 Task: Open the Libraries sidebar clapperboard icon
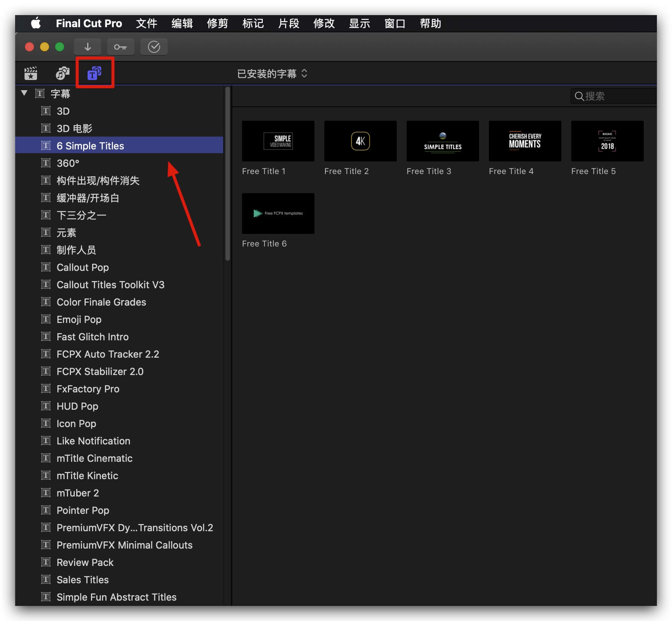31,73
